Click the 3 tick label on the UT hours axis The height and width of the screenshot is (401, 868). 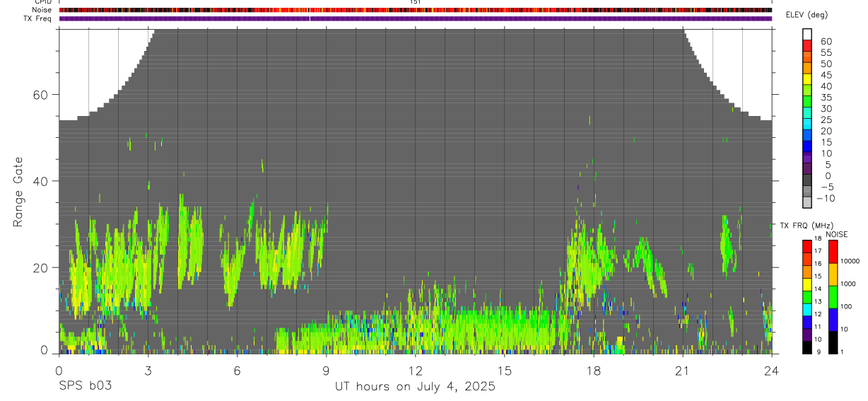click(x=148, y=371)
